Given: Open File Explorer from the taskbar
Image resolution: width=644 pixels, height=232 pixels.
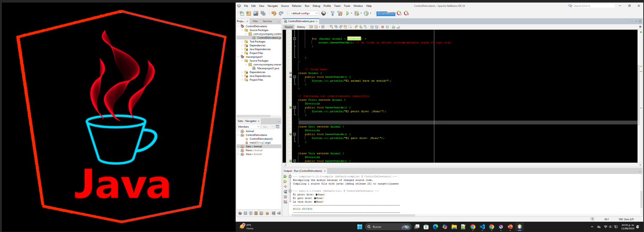Looking at the screenshot, I should [454, 227].
